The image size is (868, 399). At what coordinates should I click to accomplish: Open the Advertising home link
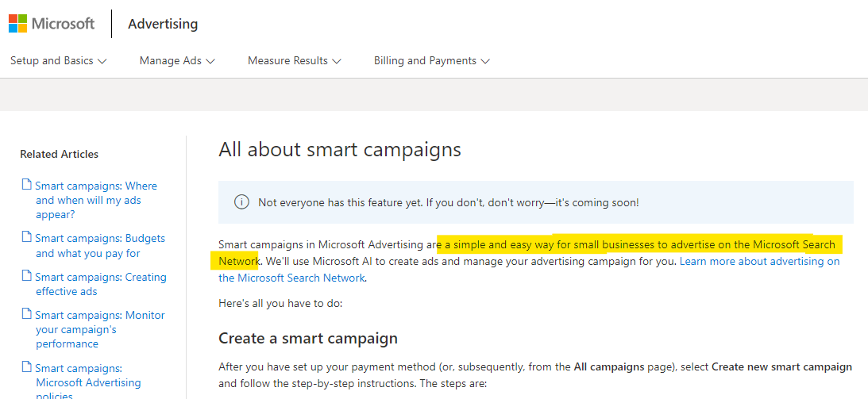click(x=163, y=24)
